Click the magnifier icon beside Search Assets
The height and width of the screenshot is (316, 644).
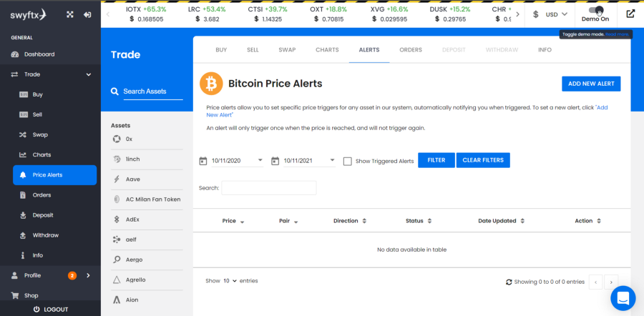pyautogui.click(x=114, y=91)
